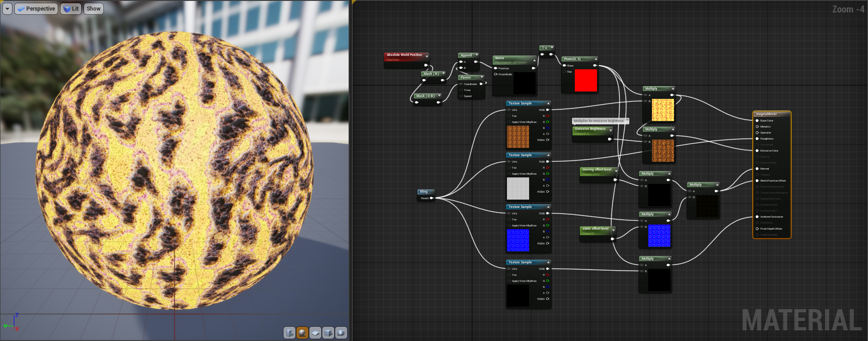Click the Pixel Depth Offset input pin
This screenshot has width=868, height=341.
(x=757, y=229)
